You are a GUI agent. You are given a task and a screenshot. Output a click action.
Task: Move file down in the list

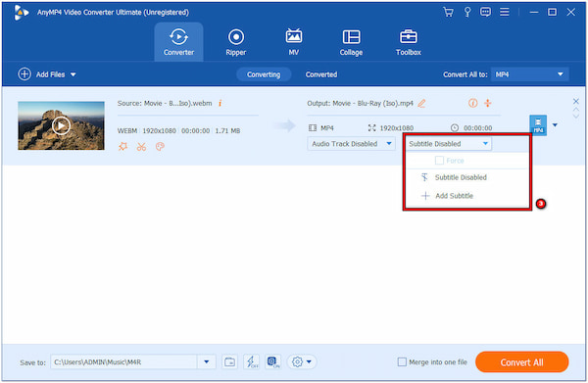click(575, 117)
